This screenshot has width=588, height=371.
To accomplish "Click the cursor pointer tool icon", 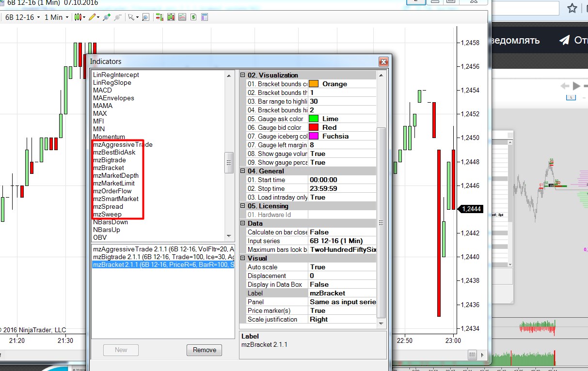I will pos(131,17).
